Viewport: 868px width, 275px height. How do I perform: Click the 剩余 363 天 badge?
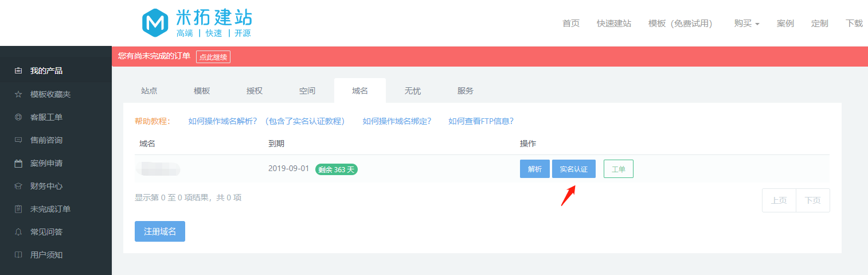pyautogui.click(x=337, y=169)
